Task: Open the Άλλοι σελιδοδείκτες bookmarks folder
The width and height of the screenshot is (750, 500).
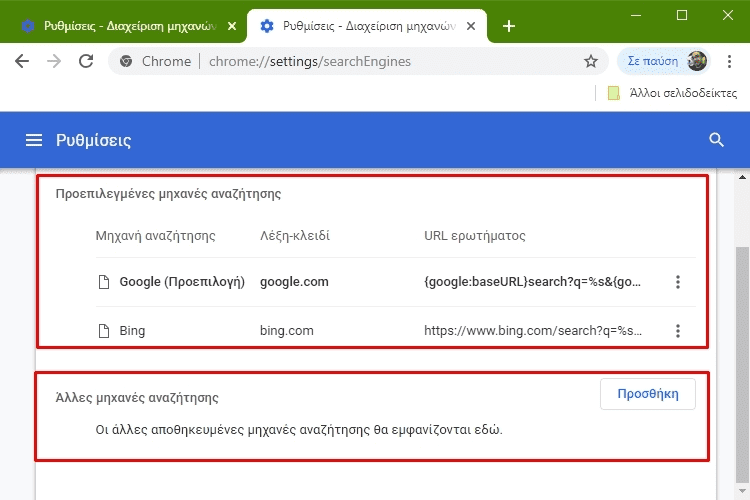Action: [672, 93]
